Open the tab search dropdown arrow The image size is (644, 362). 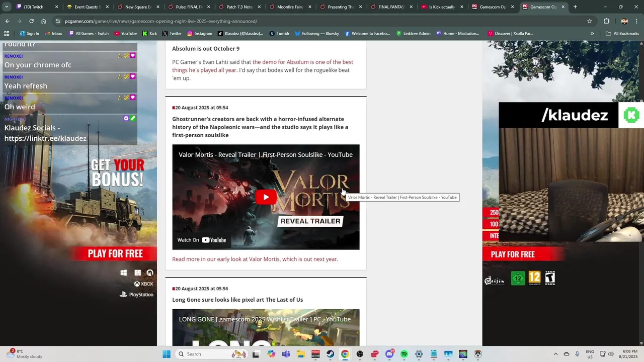tap(7, 7)
